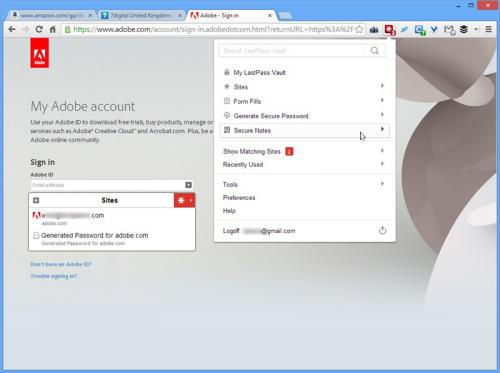Click the browser Back arrow
This screenshot has width=500, height=373.
12,29
